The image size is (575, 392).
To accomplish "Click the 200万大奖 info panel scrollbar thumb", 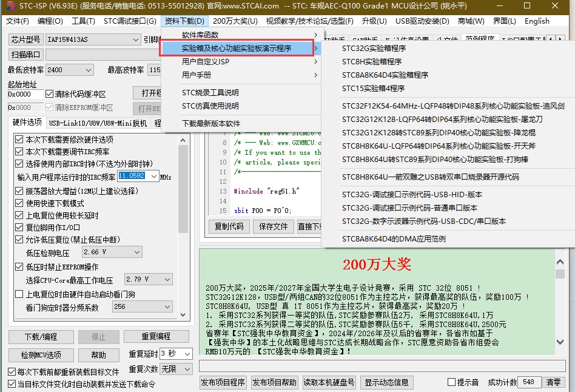I will [x=560, y=274].
